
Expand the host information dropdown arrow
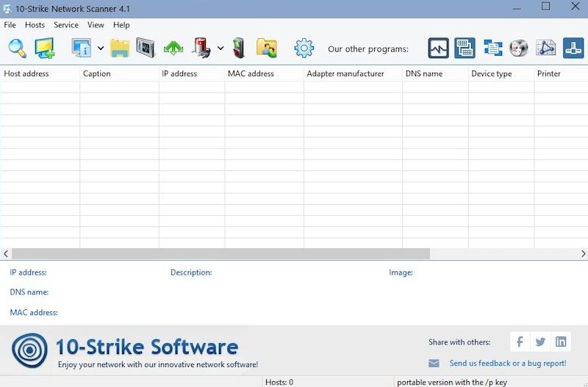[x=101, y=48]
